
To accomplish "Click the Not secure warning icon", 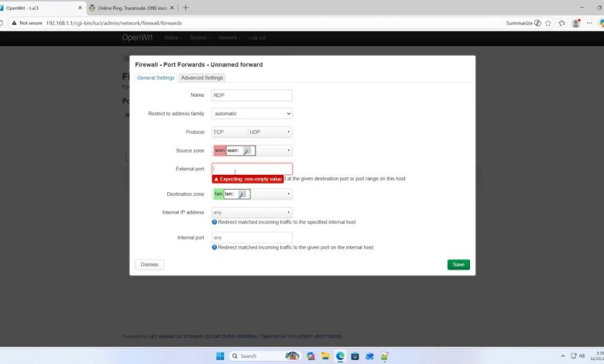I will [14, 23].
